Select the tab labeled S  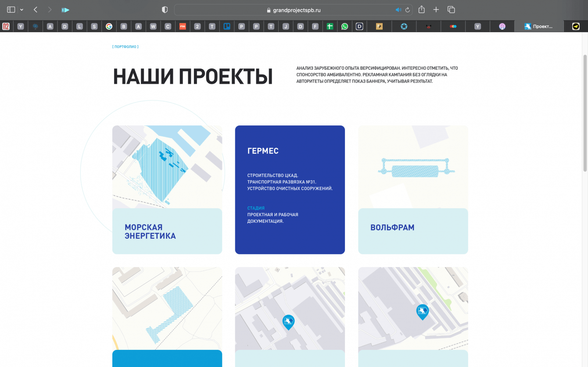94,26
